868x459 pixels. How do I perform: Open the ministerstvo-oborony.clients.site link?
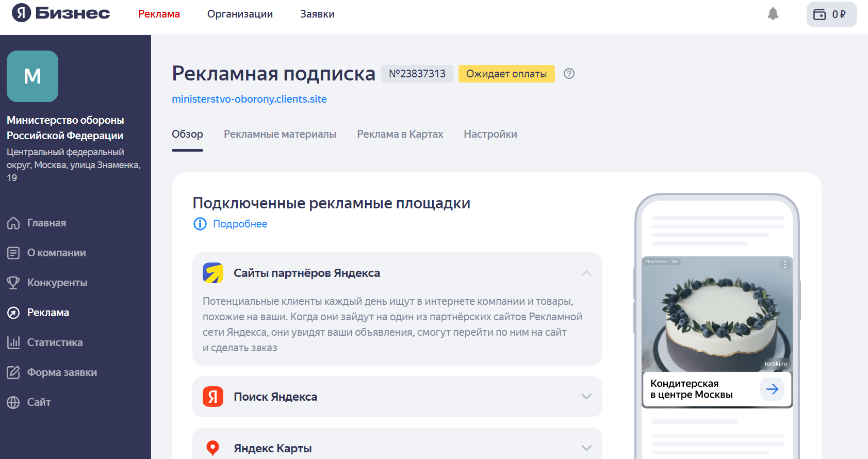click(x=249, y=99)
